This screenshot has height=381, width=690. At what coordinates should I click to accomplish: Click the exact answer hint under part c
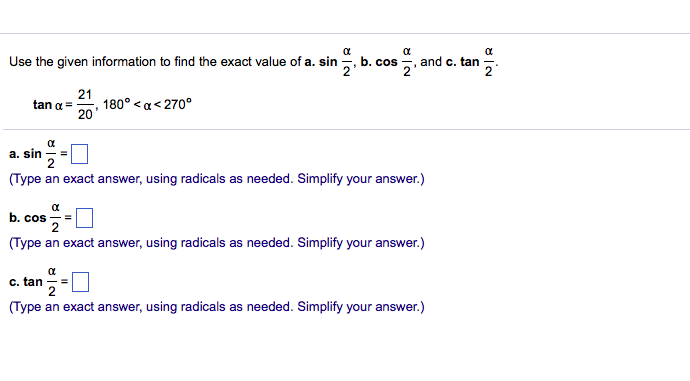[x=217, y=307]
